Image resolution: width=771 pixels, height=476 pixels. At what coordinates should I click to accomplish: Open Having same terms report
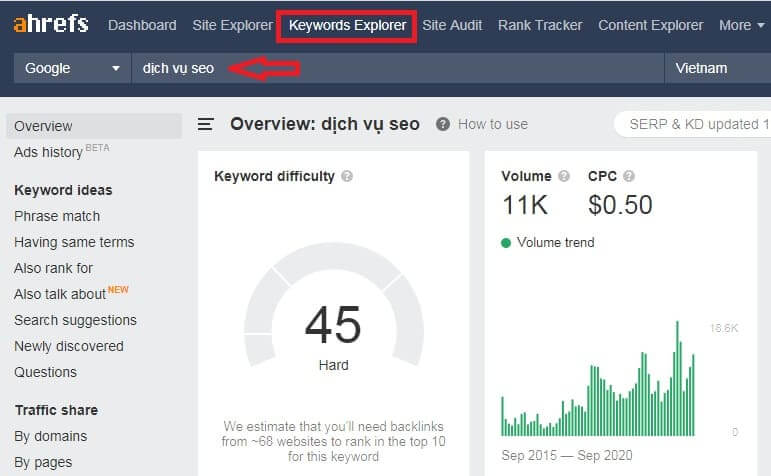point(74,242)
